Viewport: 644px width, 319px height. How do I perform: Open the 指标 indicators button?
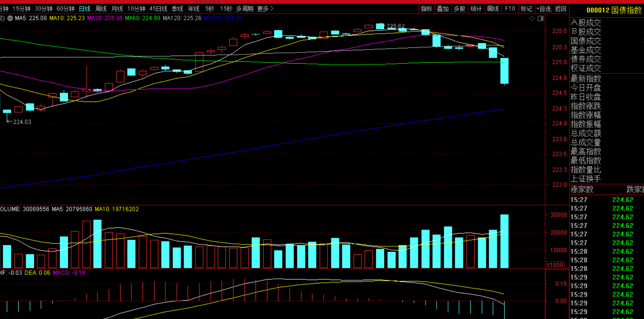click(426, 8)
